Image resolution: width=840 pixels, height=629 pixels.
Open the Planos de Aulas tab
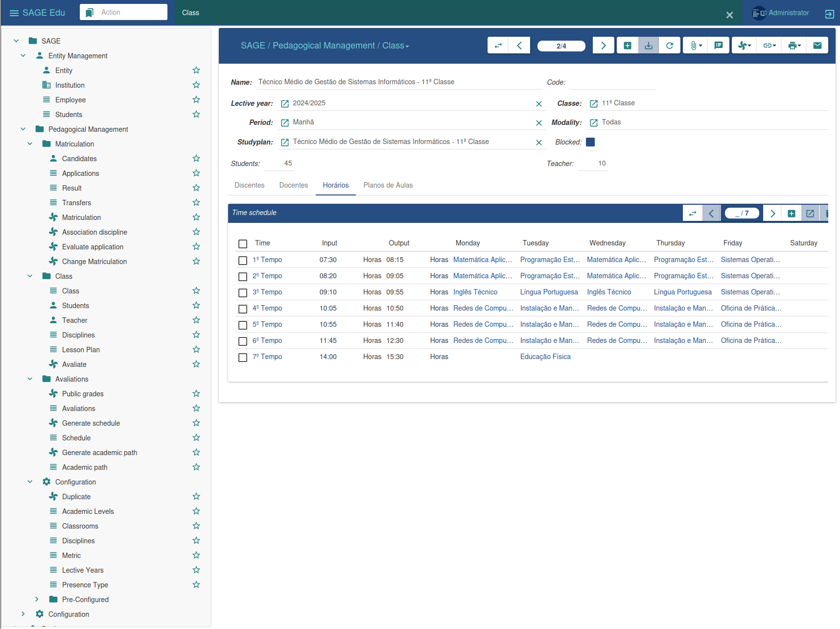[x=388, y=185]
